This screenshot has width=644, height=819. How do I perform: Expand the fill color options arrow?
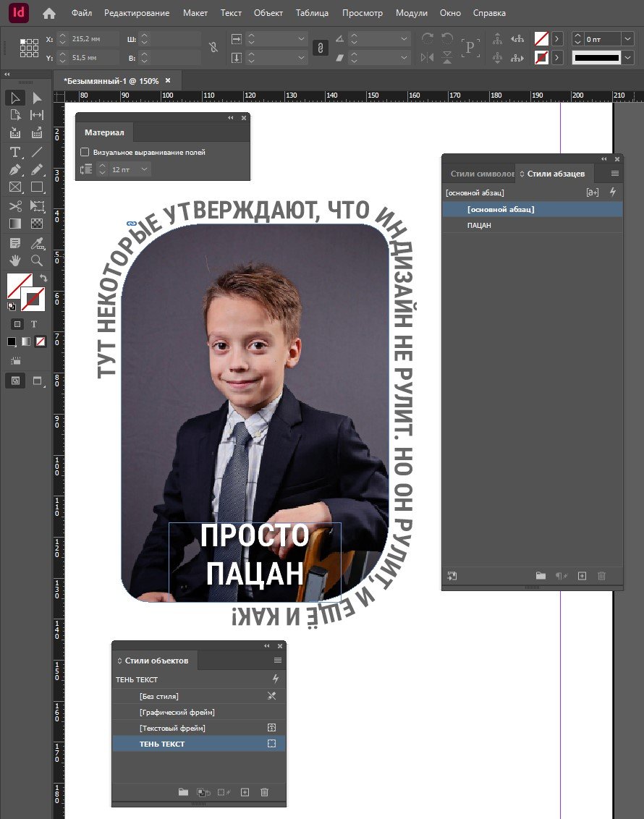tap(557, 38)
